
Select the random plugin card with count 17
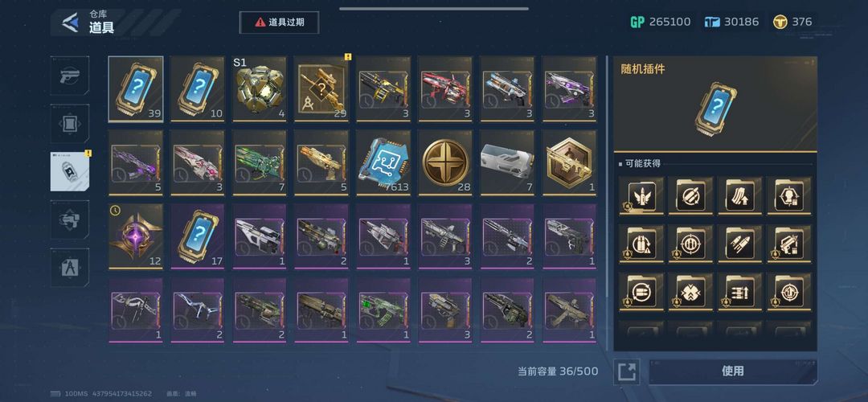point(198,236)
